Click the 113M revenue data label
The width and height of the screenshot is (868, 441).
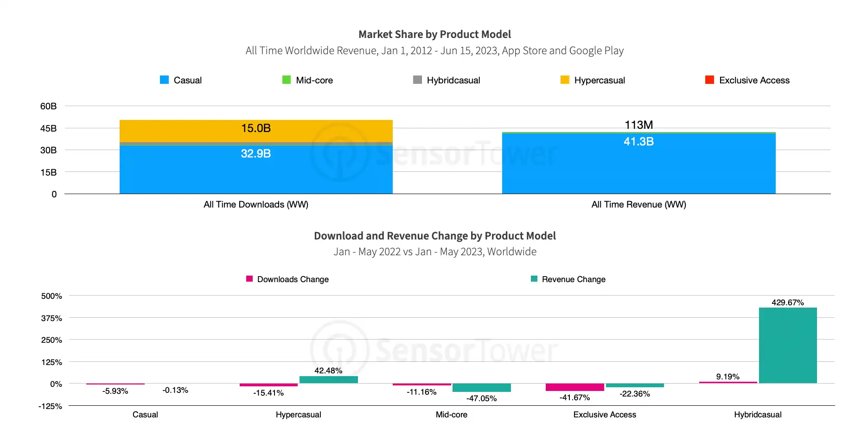pyautogui.click(x=638, y=125)
